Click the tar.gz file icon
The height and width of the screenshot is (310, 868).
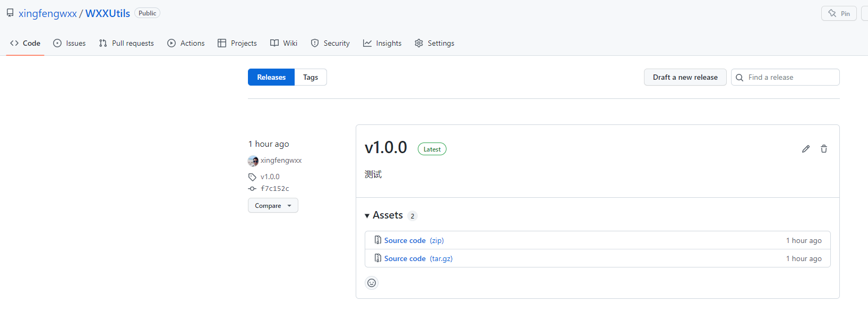(378, 258)
